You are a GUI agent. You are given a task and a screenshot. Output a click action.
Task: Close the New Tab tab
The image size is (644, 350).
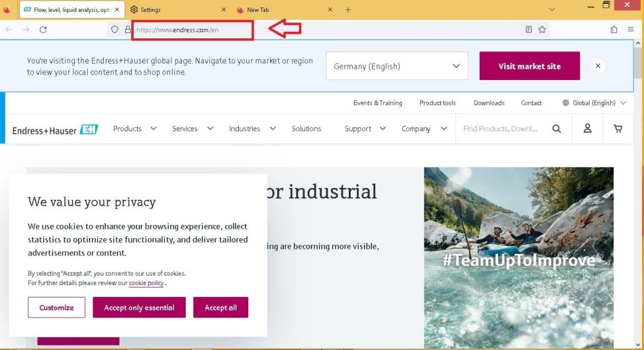pyautogui.click(x=330, y=9)
